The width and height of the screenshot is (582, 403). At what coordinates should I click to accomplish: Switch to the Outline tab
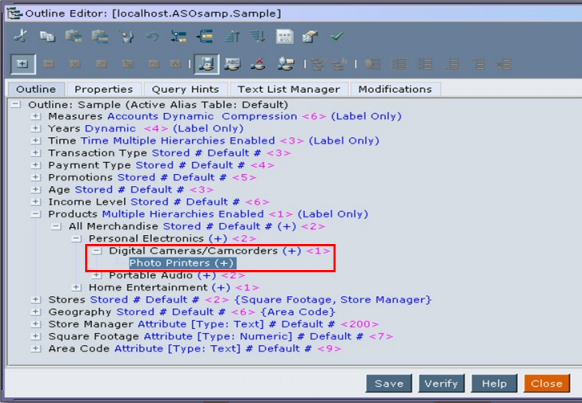(36, 89)
